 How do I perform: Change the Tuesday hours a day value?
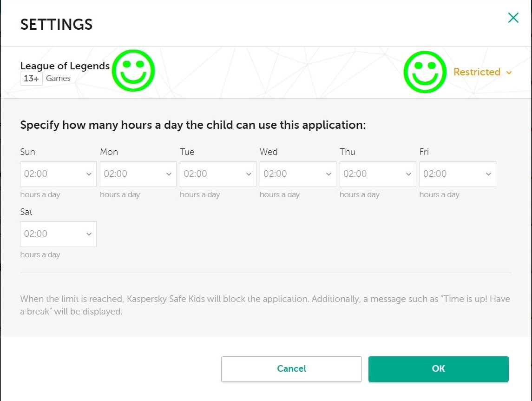[218, 174]
